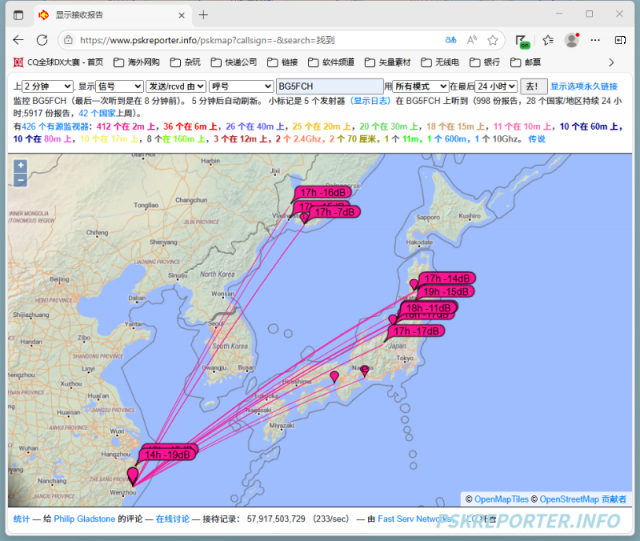Open the 显示选项永久链接 link
The image size is (640, 541).
click(x=584, y=87)
